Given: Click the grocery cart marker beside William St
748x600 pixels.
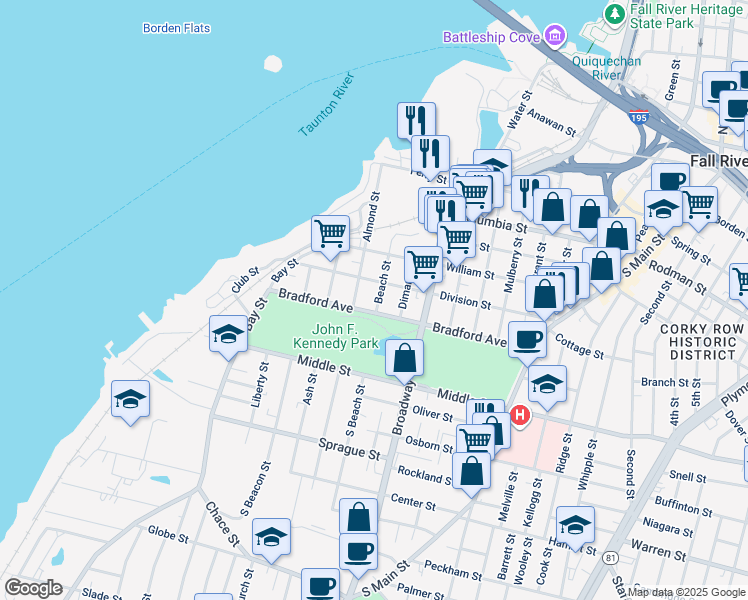Looking at the screenshot, I should [x=457, y=242].
